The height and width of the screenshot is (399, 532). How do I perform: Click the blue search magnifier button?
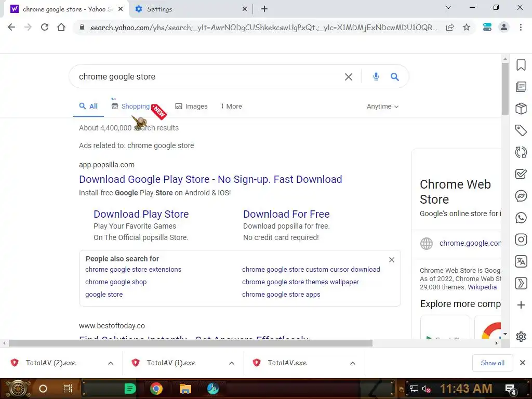click(x=395, y=77)
